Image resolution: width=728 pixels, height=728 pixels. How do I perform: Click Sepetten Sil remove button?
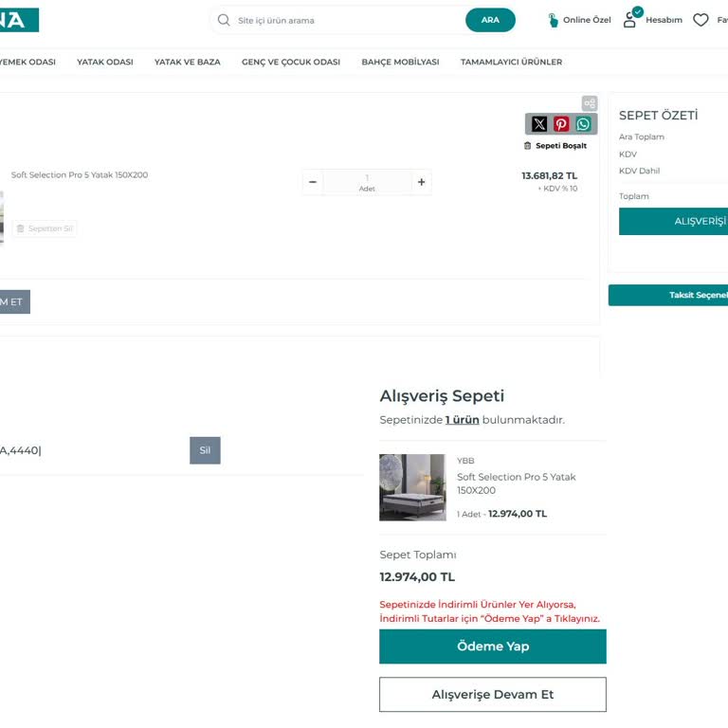point(45,228)
